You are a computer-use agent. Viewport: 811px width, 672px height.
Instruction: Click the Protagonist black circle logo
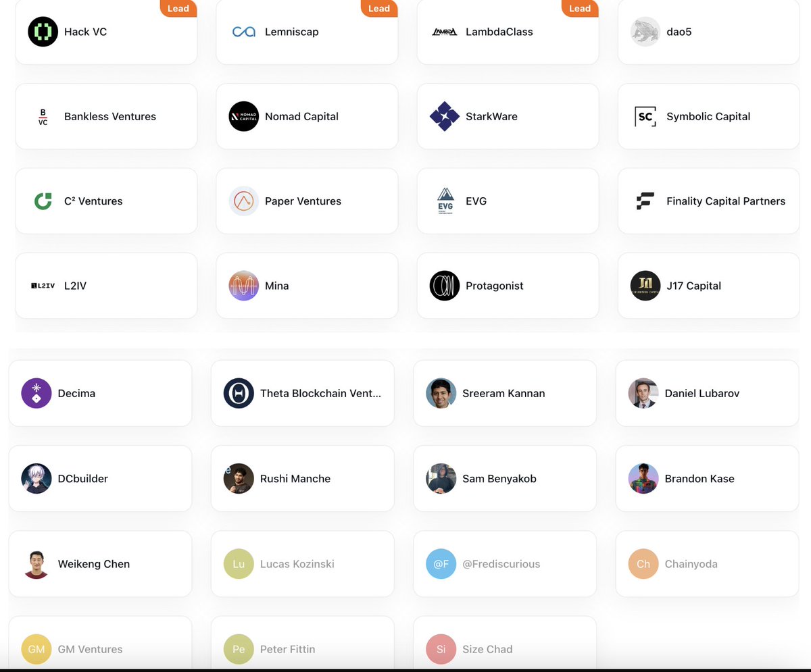click(445, 286)
